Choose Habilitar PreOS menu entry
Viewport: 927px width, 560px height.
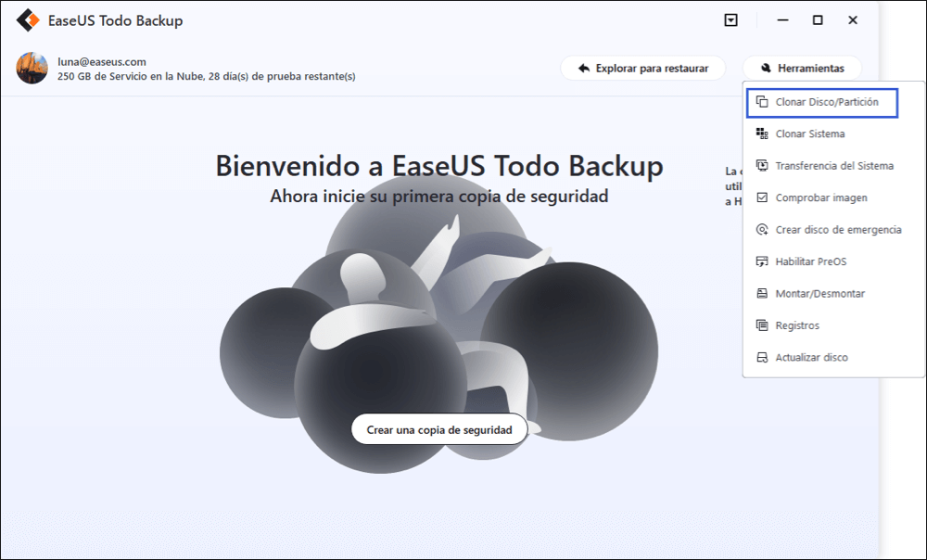coord(833,261)
